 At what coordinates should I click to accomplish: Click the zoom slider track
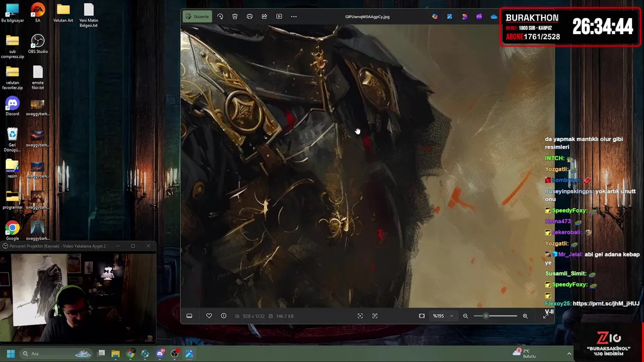[x=496, y=316]
